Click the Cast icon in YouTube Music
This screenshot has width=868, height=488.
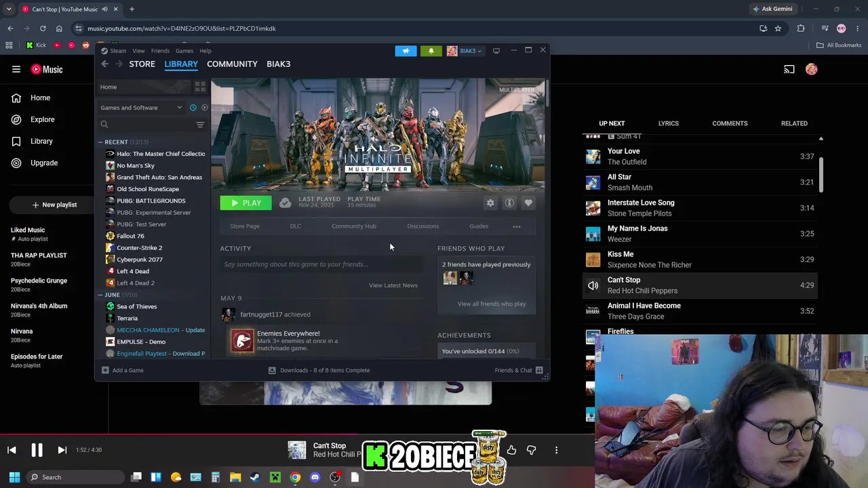(789, 69)
